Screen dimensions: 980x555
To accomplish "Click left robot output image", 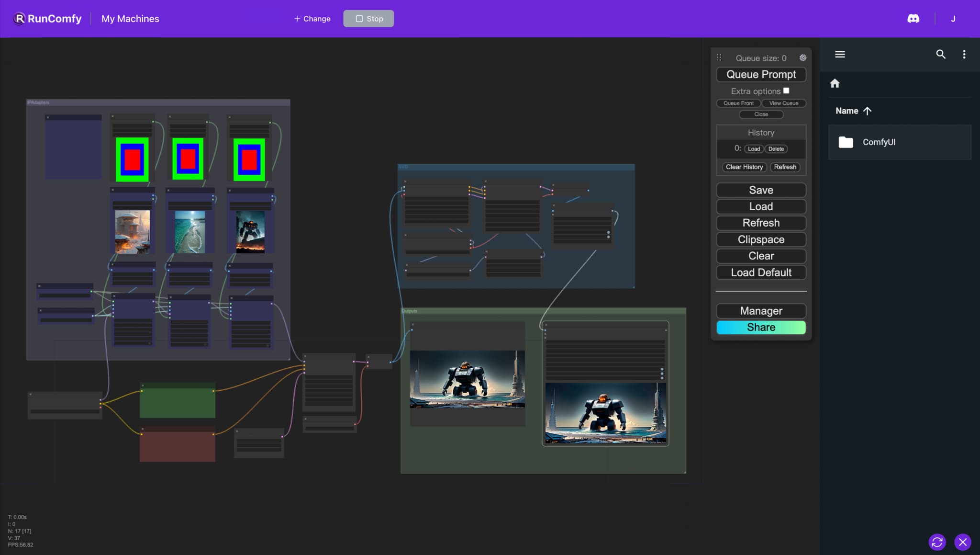I will tap(467, 379).
